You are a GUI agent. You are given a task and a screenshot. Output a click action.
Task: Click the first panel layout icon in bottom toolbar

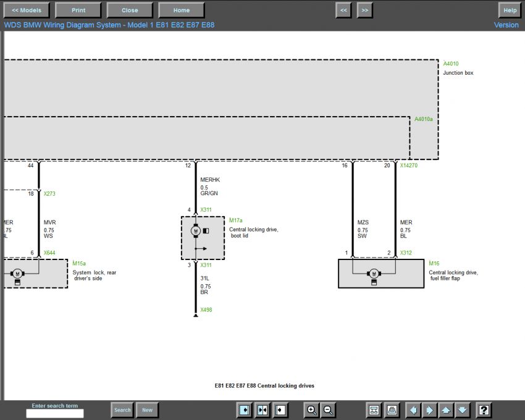click(x=245, y=410)
